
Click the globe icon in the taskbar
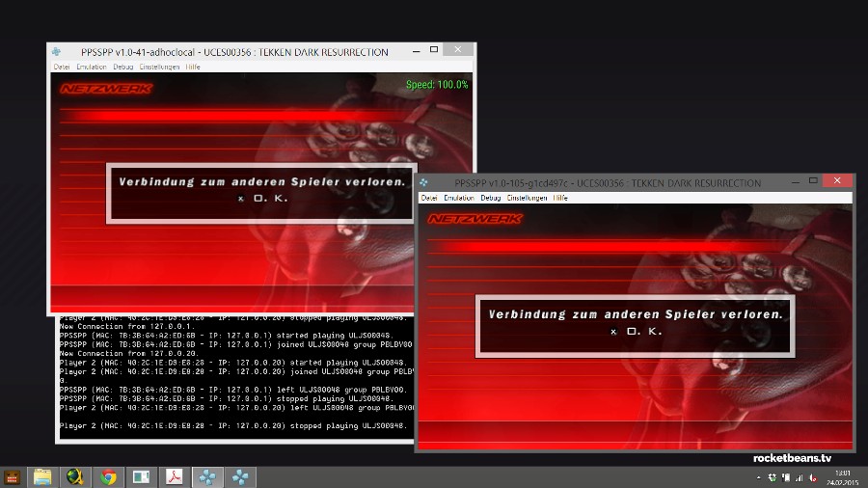75,476
